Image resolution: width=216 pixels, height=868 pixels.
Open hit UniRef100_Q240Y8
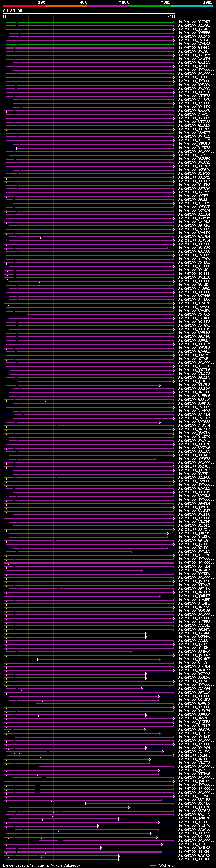coord(194,819)
